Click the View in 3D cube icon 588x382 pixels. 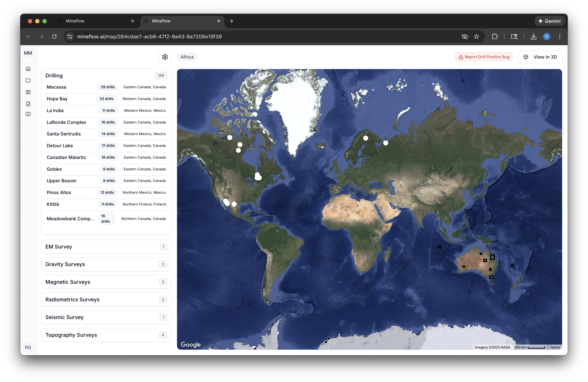526,57
